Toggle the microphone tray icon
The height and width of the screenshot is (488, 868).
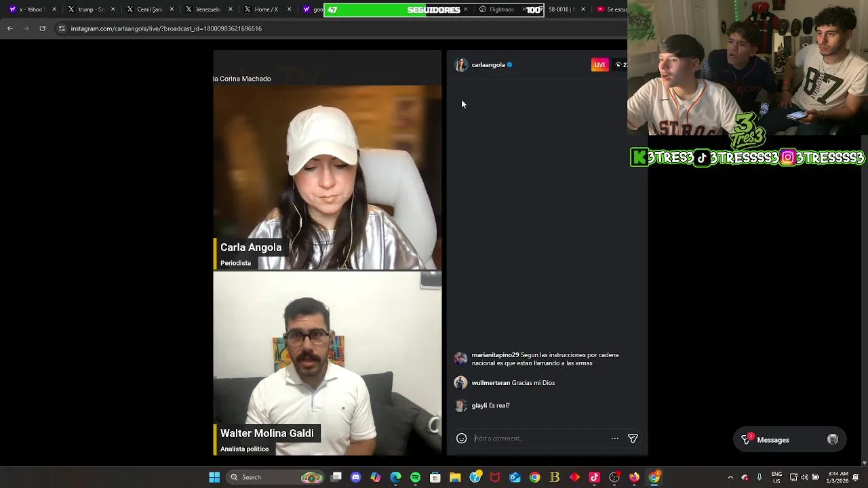[x=759, y=477]
